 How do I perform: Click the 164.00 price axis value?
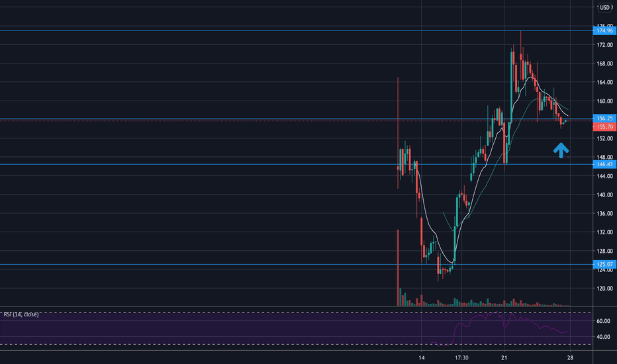pos(604,82)
